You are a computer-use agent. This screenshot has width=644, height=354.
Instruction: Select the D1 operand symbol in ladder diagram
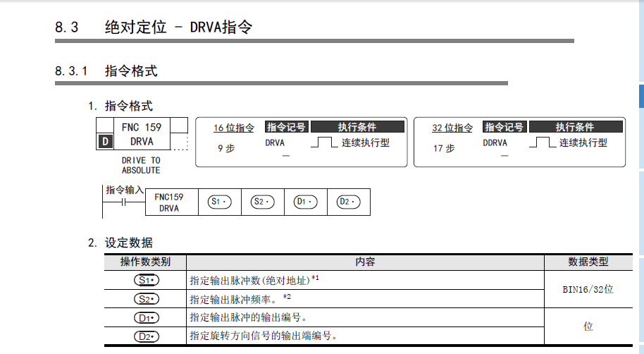305,202
